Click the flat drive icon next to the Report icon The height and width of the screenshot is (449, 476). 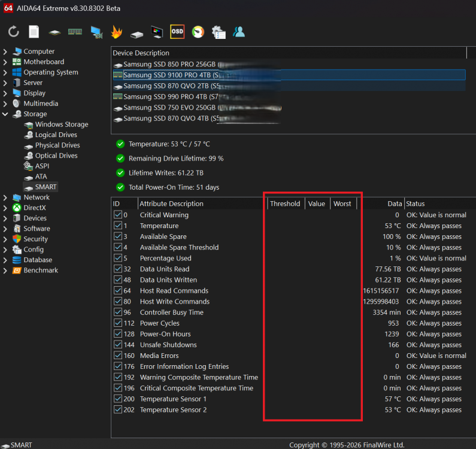tap(54, 32)
